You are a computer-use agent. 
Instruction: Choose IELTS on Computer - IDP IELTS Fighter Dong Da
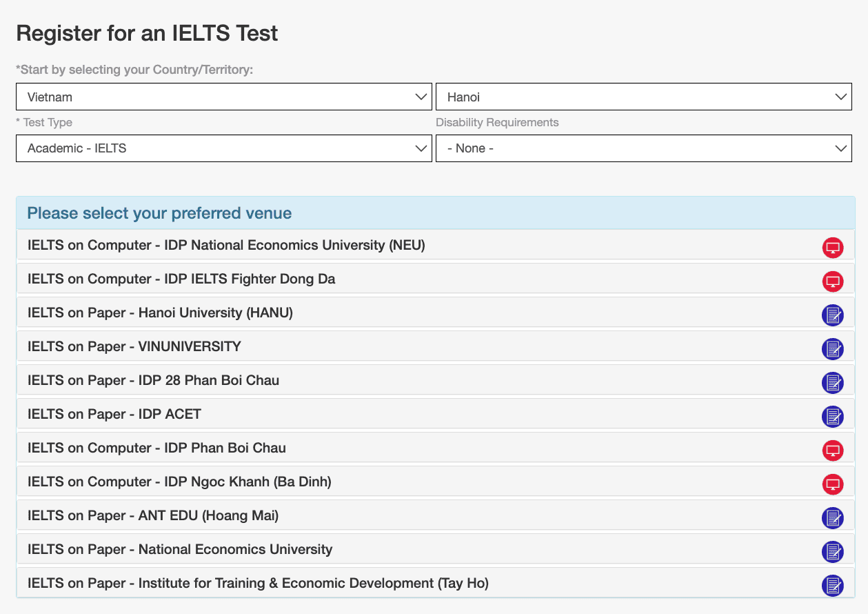pos(181,279)
